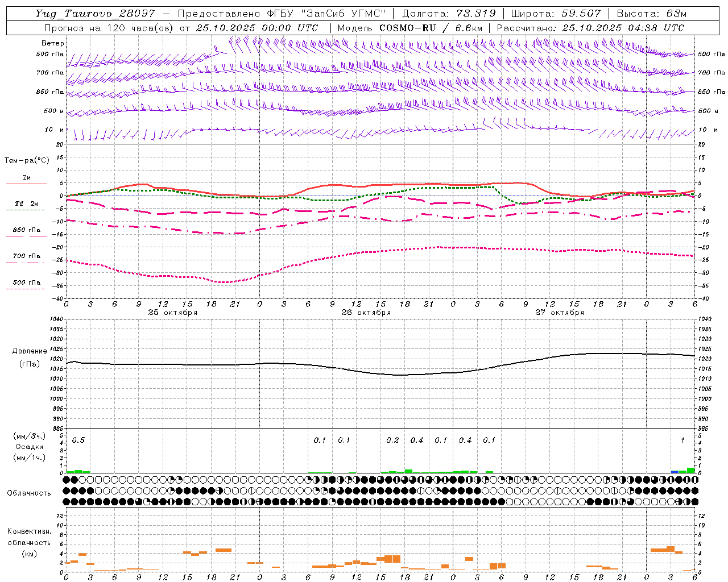The width and height of the screenshot is (728, 582).
Task: Click the Модель COSMO-RU / 6.6км label
Action: point(410,28)
